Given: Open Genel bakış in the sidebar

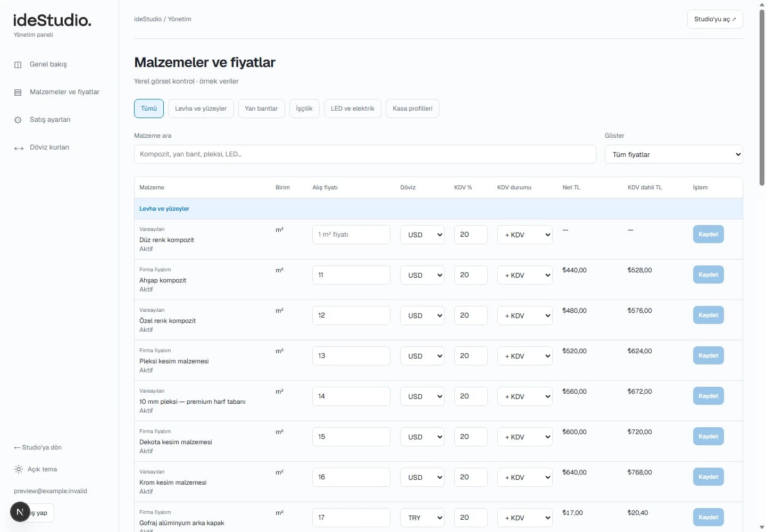Looking at the screenshot, I should coord(48,64).
